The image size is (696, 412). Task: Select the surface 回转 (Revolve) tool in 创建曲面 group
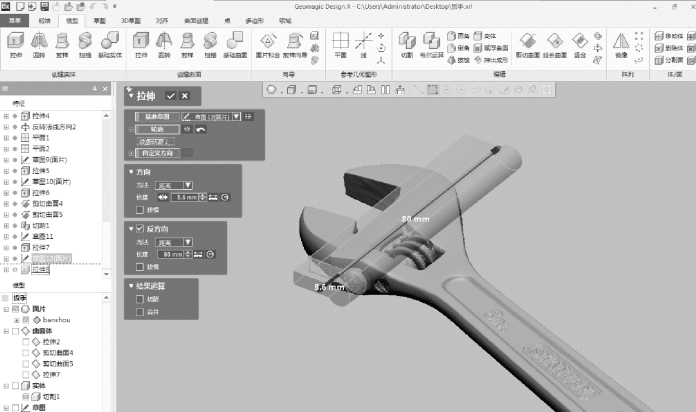coord(164,45)
